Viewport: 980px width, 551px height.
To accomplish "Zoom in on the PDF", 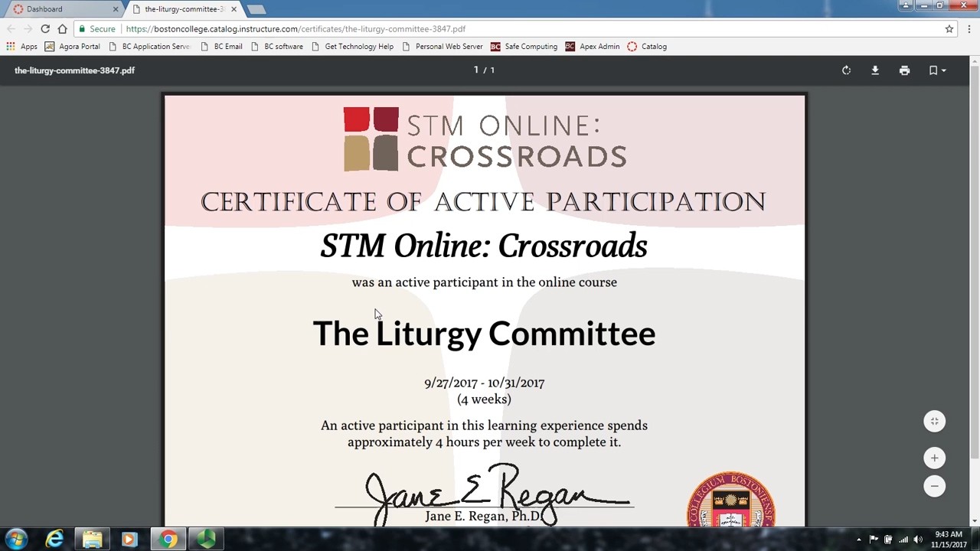I will point(934,458).
